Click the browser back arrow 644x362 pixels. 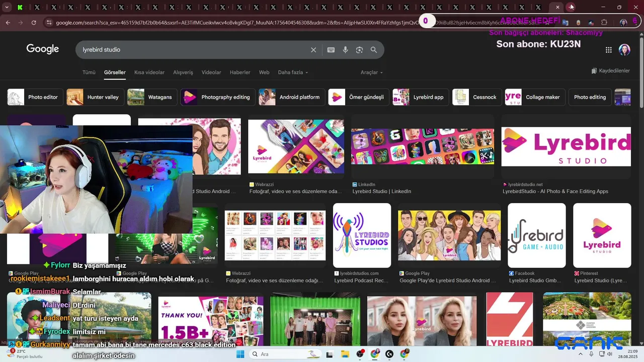[8, 23]
